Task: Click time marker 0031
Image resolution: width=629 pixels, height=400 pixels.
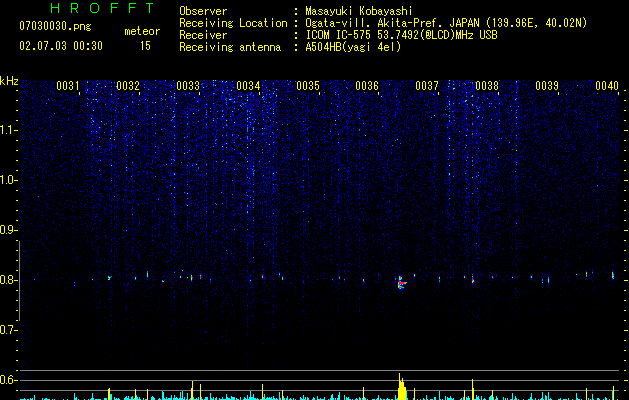Action: point(67,86)
